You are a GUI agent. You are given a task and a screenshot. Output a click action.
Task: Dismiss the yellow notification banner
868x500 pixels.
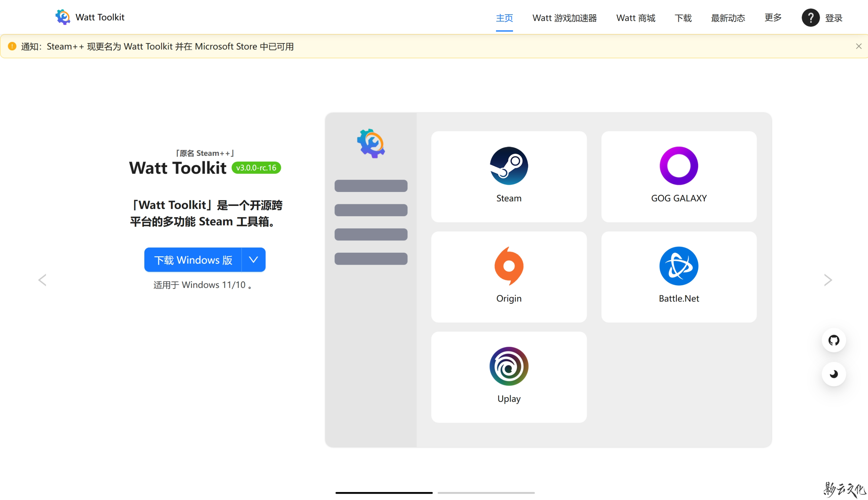858,46
